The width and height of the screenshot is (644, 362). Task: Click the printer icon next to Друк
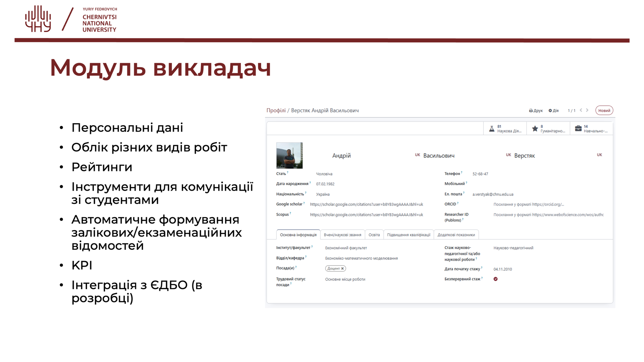[530, 111]
